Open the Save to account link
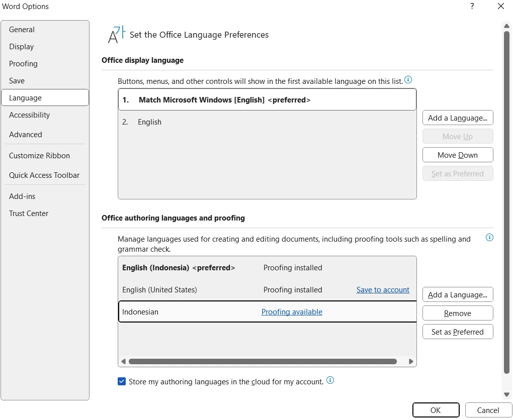The width and height of the screenshot is (513, 420). point(383,289)
